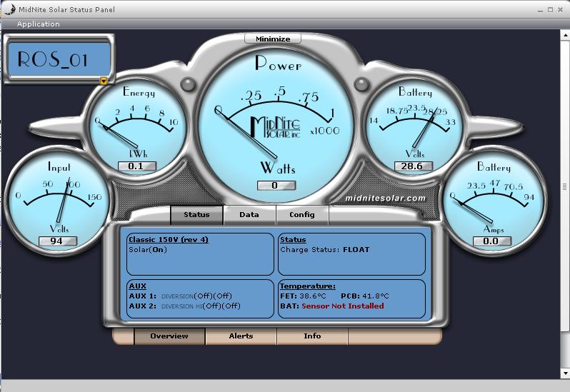
Task: Click the Energy kWh gauge
Action: 137,129
